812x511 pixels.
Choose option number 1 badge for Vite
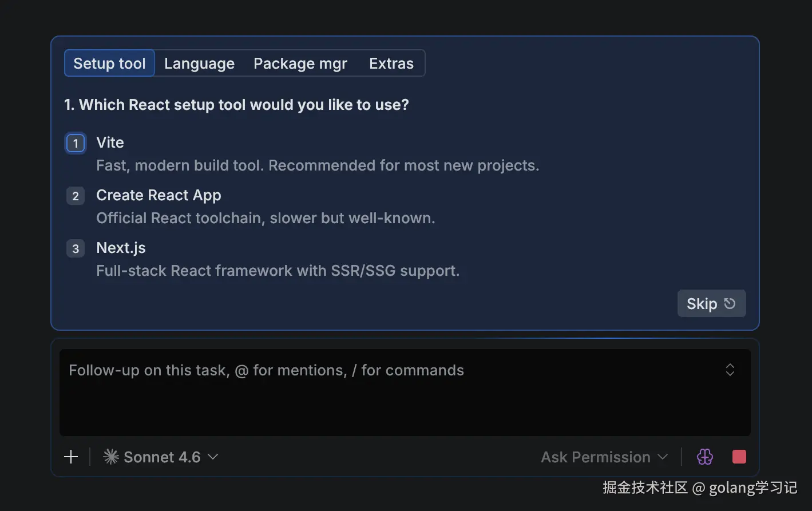pyautogui.click(x=76, y=143)
